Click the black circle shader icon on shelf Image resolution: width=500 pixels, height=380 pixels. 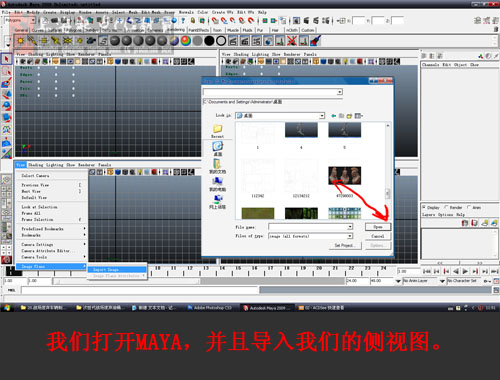point(209,41)
